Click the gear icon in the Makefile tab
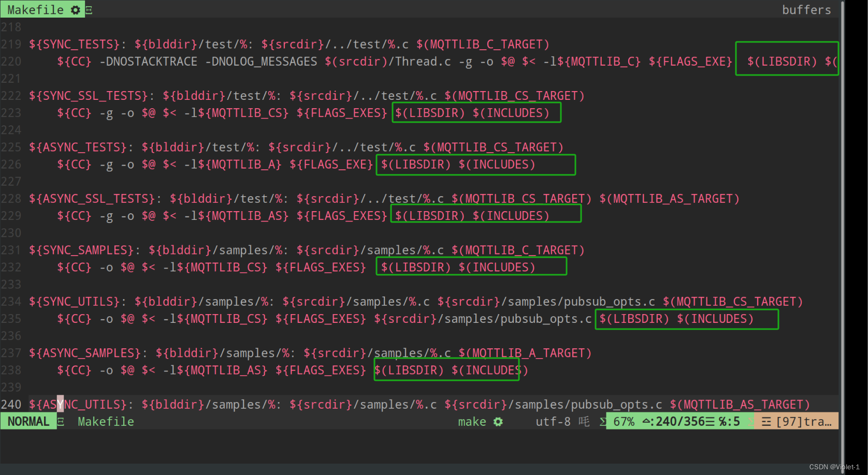Viewport: 868px width, 475px height. (x=74, y=9)
